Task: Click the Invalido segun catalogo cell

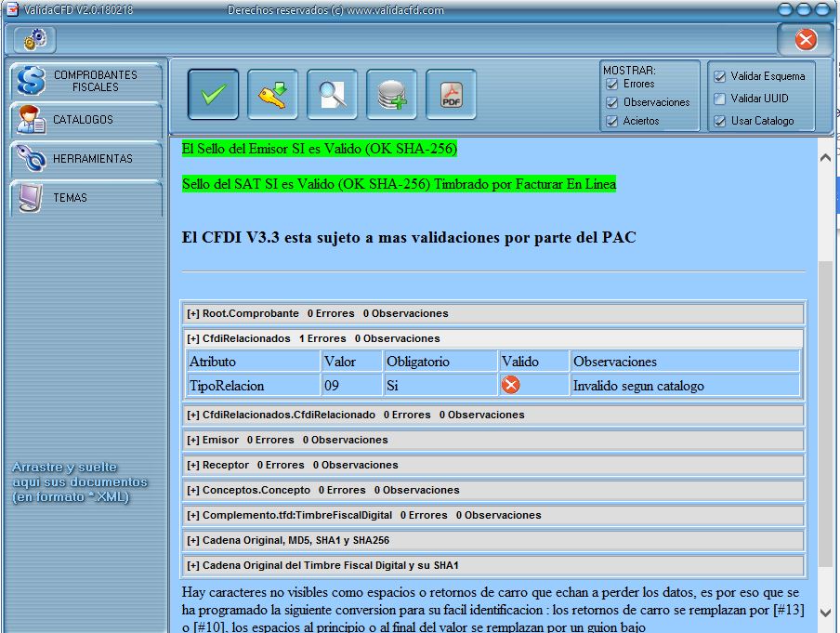Action: coord(685,386)
